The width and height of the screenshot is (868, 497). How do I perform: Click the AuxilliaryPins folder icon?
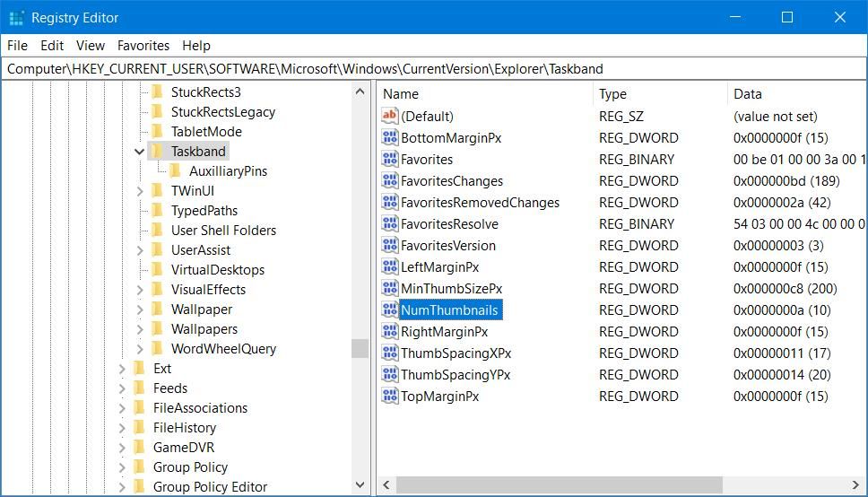[176, 170]
